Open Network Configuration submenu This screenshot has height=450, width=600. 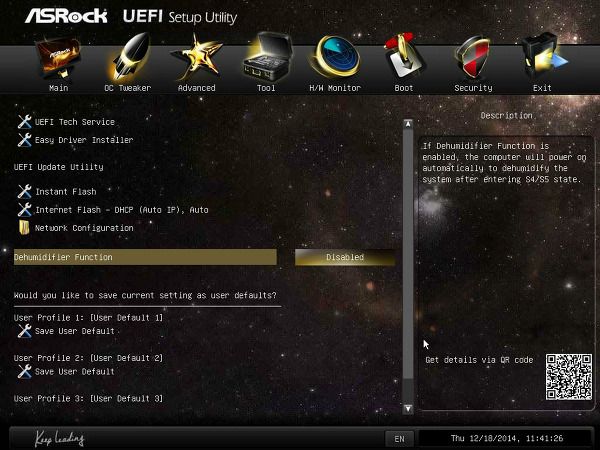84,228
